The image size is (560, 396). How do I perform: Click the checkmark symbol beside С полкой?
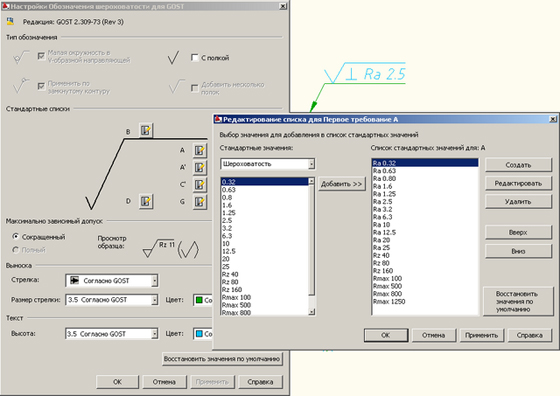tap(173, 57)
